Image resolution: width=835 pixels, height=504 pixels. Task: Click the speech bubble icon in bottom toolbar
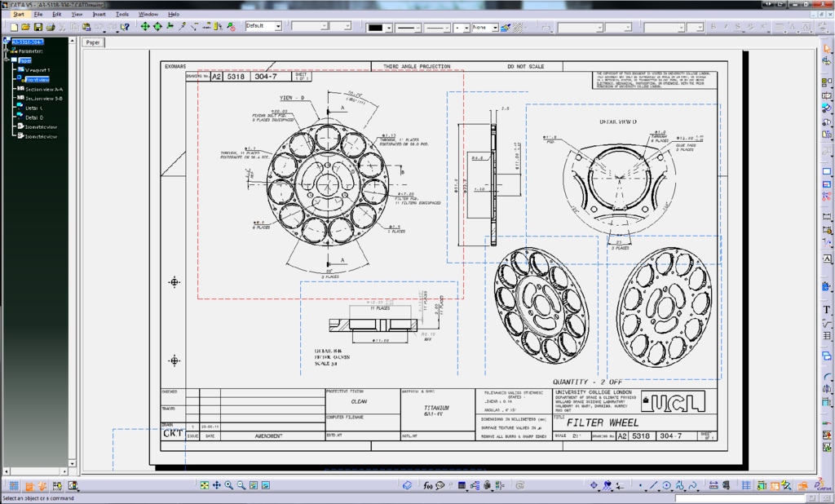click(x=440, y=485)
